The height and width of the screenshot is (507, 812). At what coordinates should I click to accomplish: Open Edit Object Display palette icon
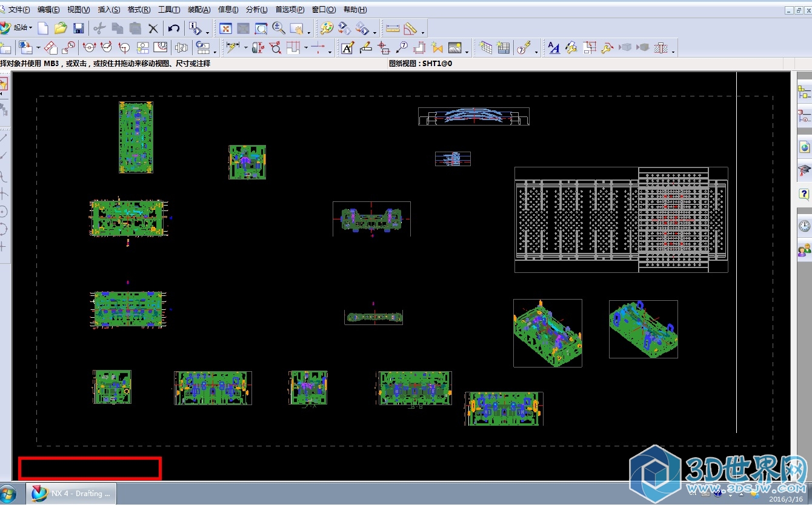click(x=327, y=28)
